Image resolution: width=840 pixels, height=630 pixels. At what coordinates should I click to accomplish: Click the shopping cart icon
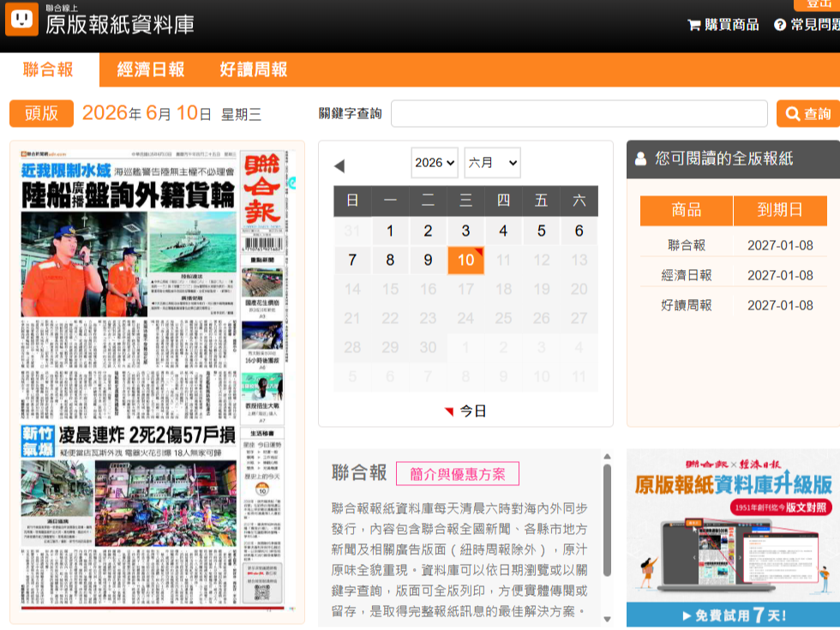coord(693,25)
